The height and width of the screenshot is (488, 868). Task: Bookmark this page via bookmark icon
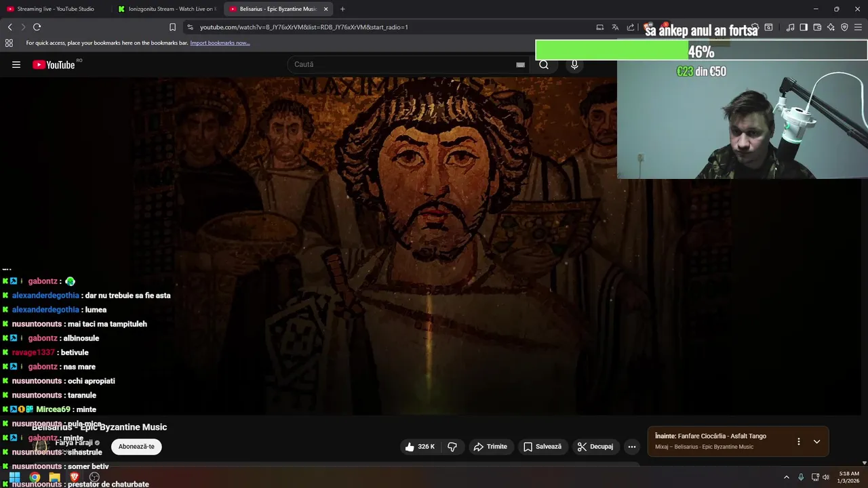[172, 27]
